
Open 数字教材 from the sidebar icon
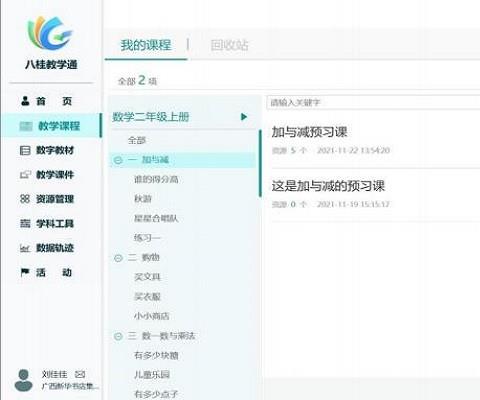25,150
